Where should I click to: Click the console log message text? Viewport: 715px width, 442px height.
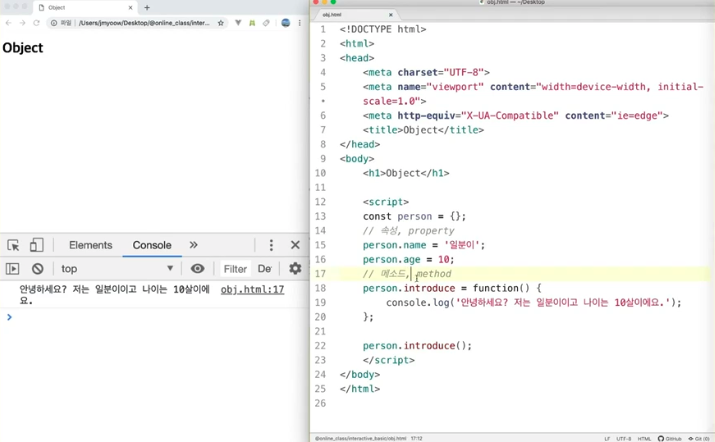coord(114,295)
